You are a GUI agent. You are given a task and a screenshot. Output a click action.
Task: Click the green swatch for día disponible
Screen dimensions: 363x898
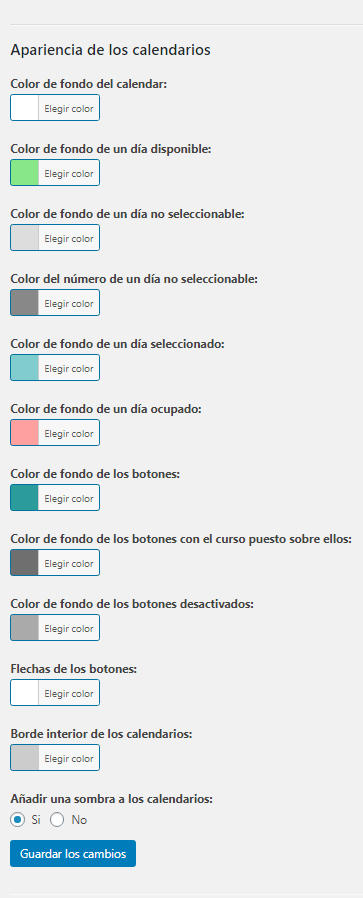click(25, 173)
